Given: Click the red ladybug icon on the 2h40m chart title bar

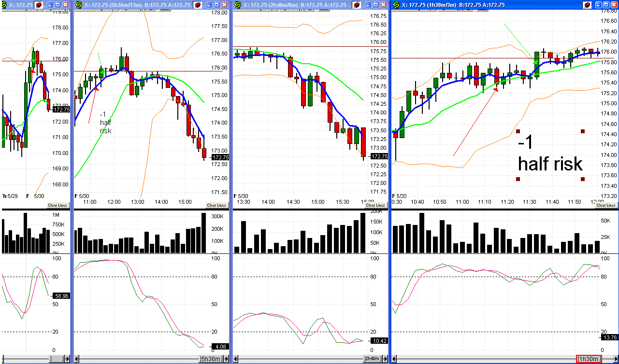Looking at the screenshot, I should click(x=356, y=5).
